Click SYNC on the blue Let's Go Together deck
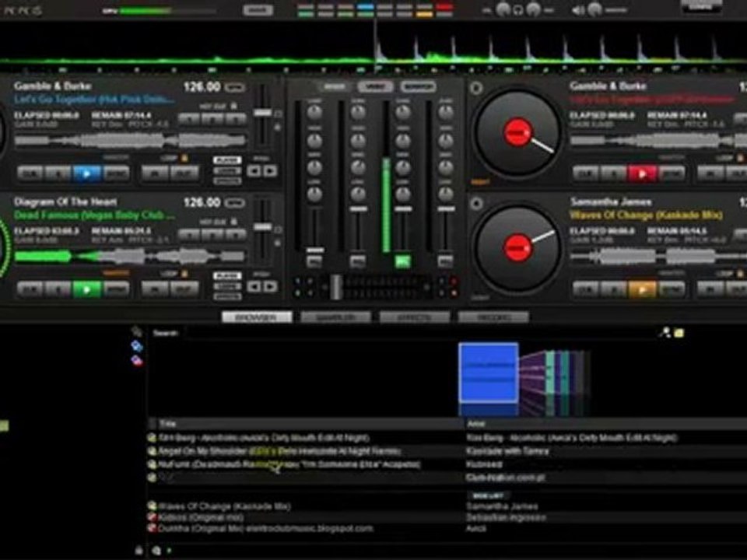The height and width of the screenshot is (560, 747). pos(116,173)
